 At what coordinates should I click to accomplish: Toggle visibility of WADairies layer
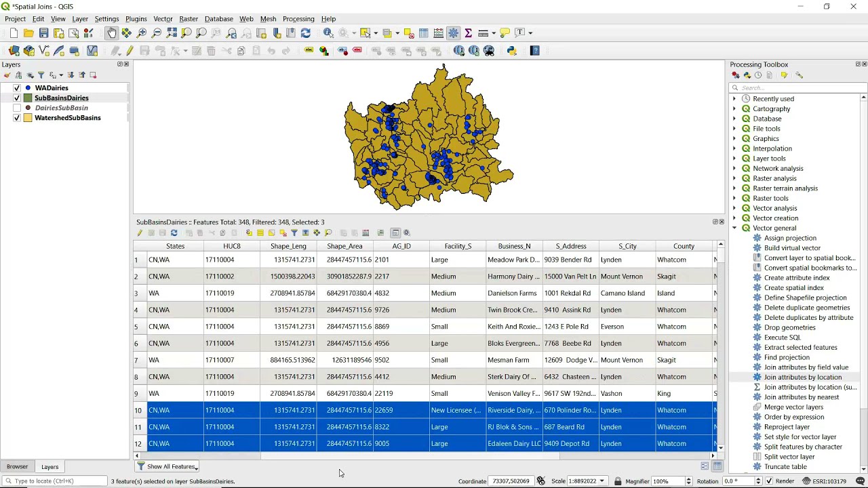(x=17, y=88)
